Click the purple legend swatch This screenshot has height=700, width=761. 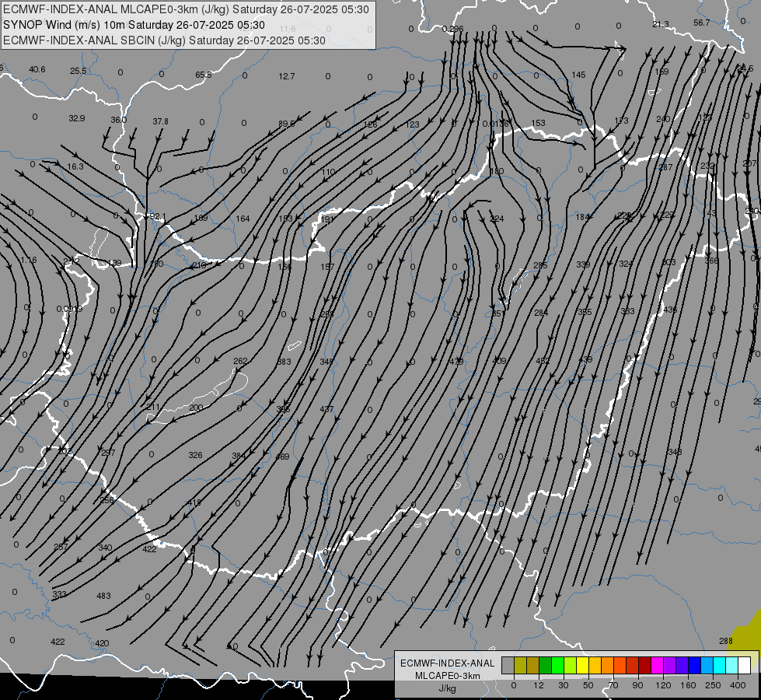pyautogui.click(x=670, y=666)
